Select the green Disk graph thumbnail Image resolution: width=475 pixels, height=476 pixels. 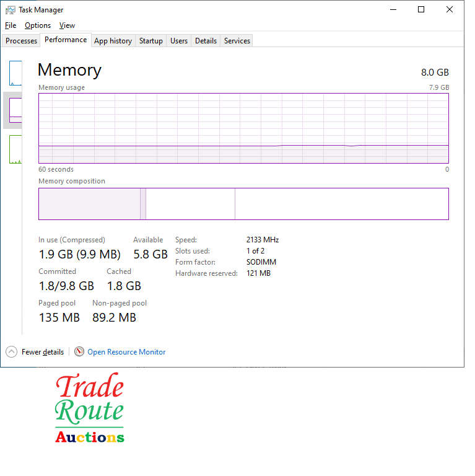pos(15,149)
